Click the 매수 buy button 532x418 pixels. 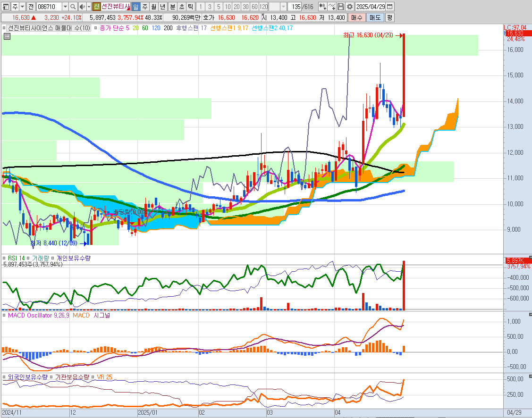[356, 17]
